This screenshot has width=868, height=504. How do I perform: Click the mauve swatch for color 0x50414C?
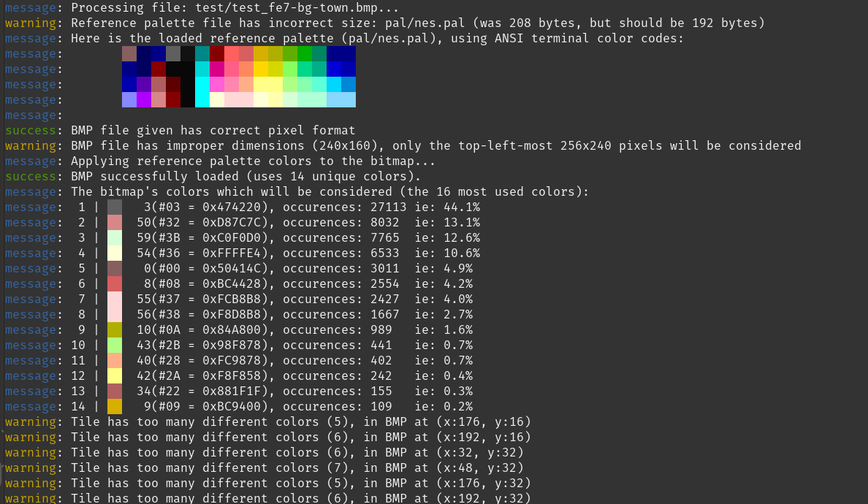(115, 269)
